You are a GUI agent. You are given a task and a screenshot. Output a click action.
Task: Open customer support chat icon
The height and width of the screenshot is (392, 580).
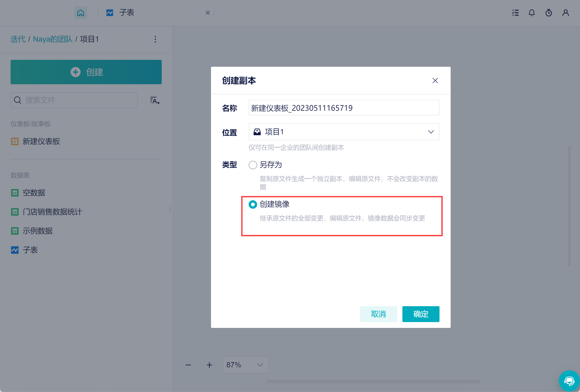coord(569,381)
